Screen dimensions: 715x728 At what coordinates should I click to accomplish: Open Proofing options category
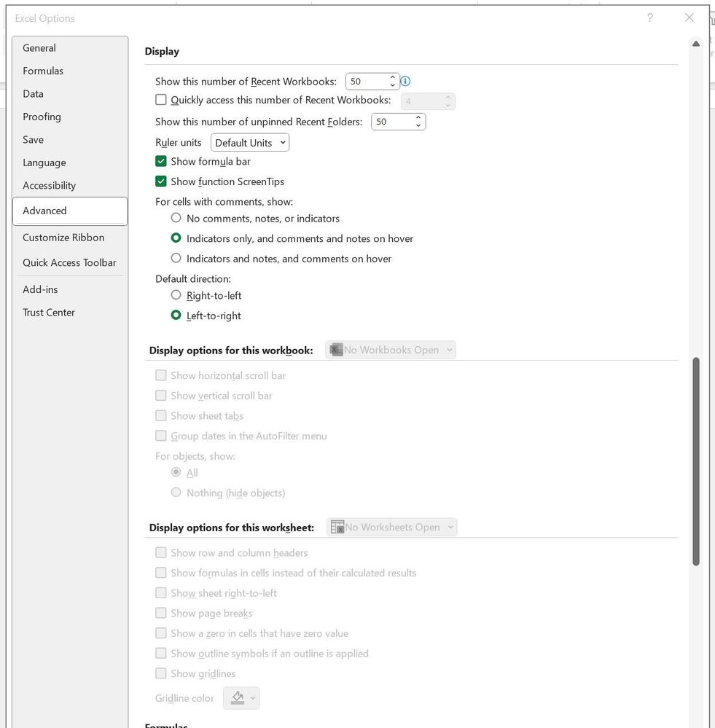point(70,117)
